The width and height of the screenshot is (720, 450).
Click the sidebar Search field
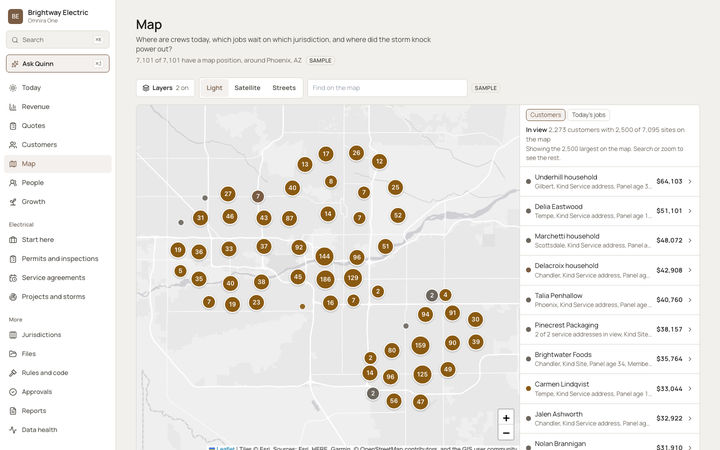coord(58,40)
